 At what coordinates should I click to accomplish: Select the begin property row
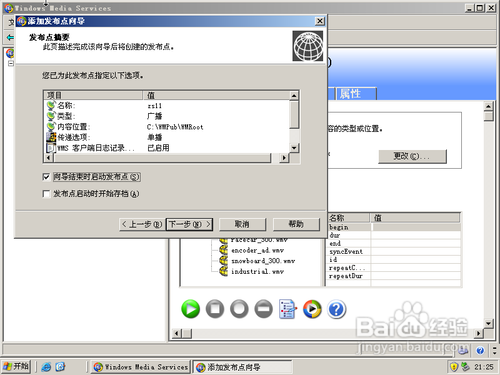[x=394, y=227]
